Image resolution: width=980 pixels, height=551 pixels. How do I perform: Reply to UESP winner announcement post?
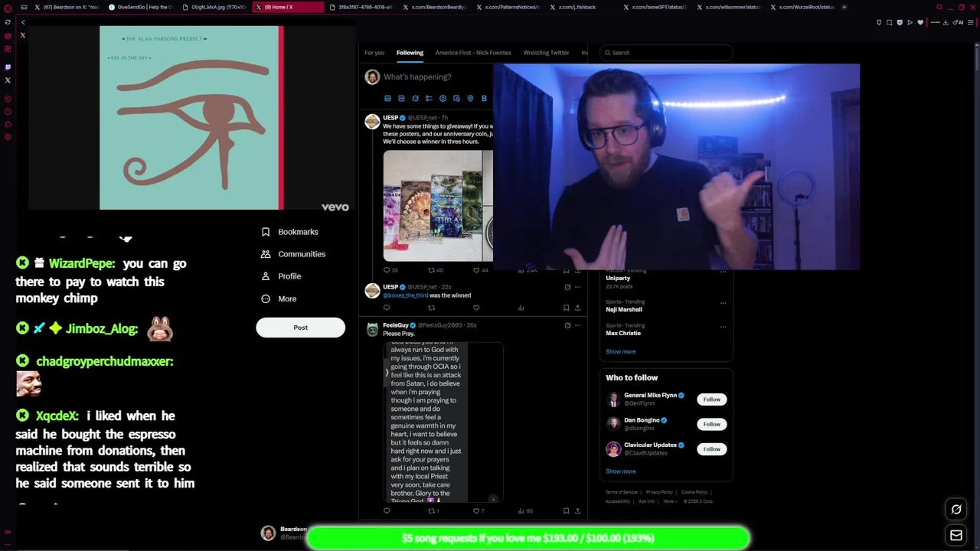point(387,308)
